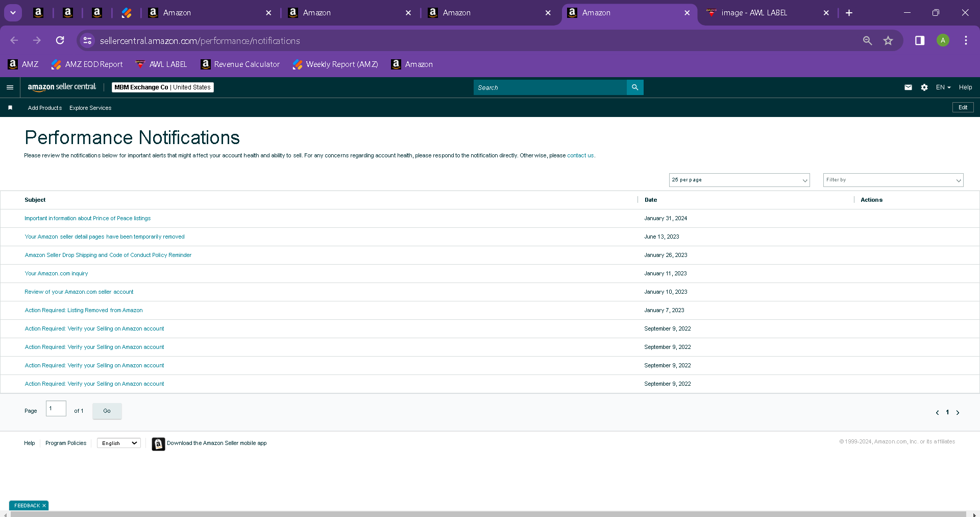Click the bookmark flag icon
The width and height of the screenshot is (980, 517).
10,108
